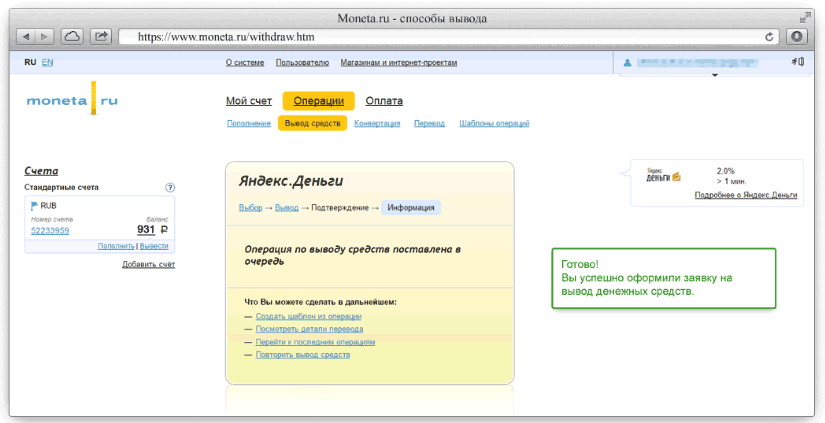
Task: Switch to Мой счет tab
Action: (249, 101)
